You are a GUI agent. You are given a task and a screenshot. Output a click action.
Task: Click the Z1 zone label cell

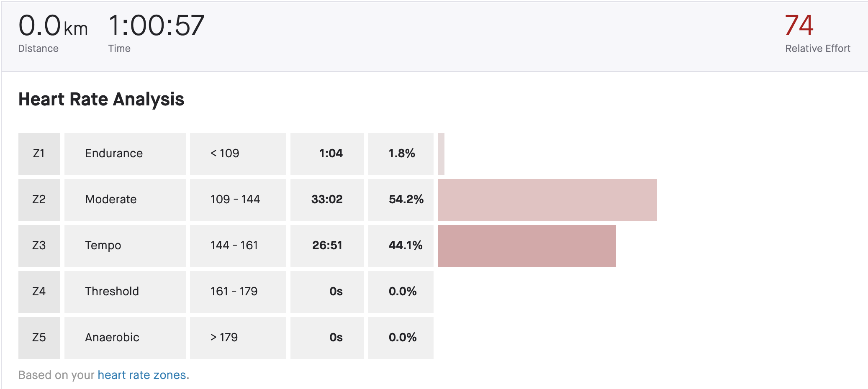point(39,154)
